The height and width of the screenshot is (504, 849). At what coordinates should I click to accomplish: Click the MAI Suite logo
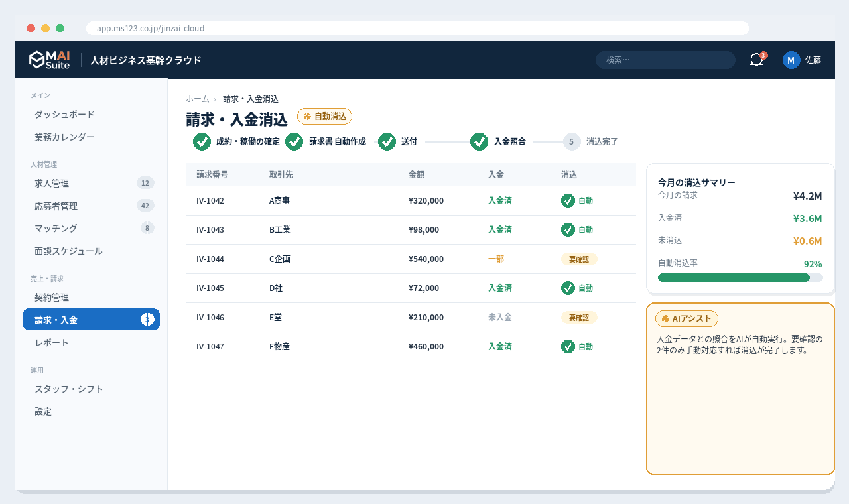point(50,60)
